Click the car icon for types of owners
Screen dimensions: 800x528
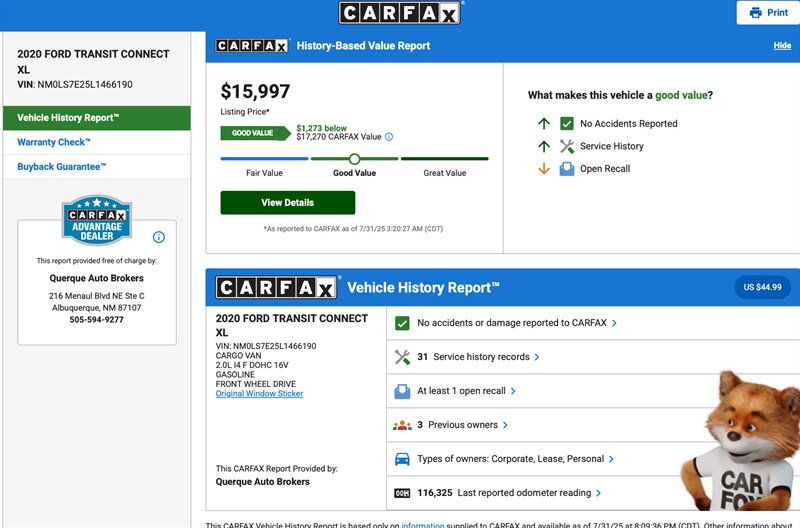[402, 459]
